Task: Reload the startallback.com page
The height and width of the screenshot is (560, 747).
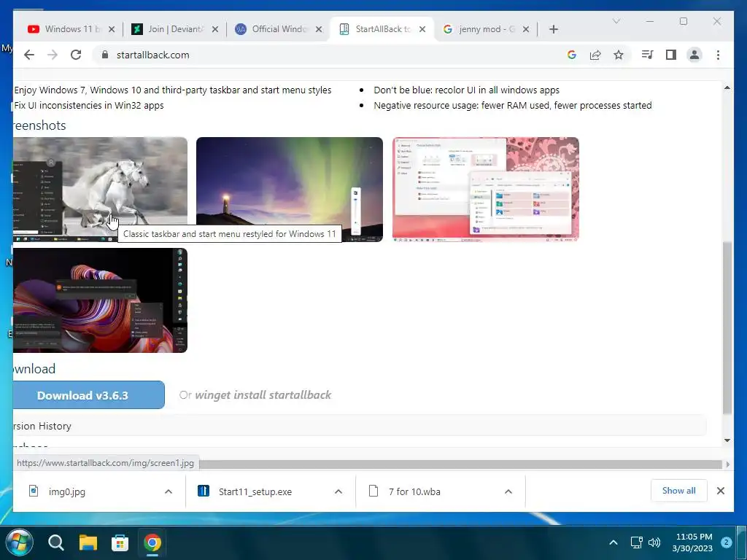Action: click(x=76, y=55)
